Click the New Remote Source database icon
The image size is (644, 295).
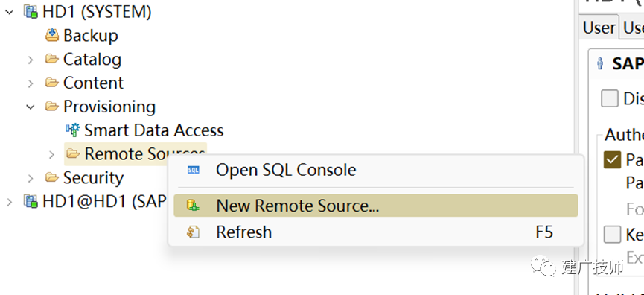click(193, 206)
